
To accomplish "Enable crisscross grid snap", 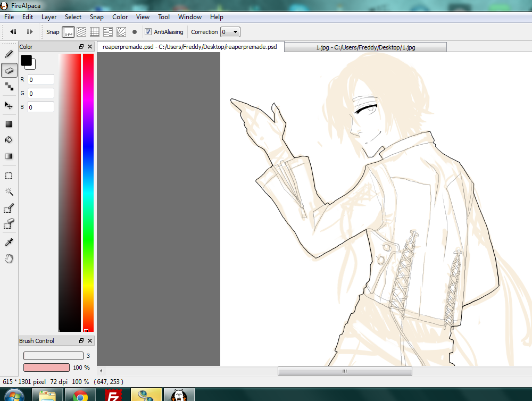I will click(x=95, y=32).
